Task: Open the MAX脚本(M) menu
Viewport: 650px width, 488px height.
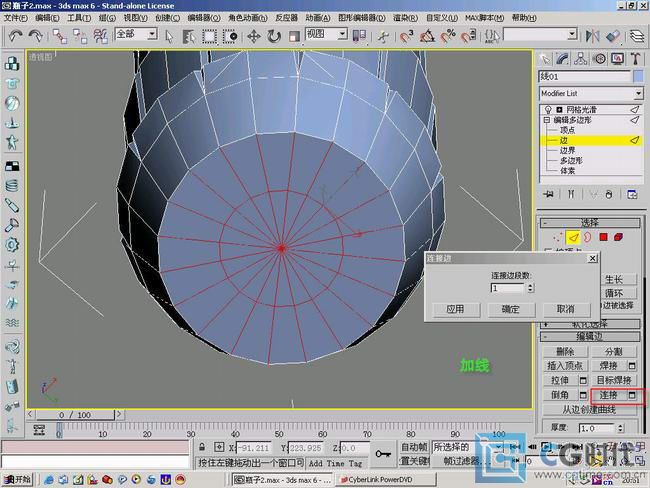Action: click(485, 18)
